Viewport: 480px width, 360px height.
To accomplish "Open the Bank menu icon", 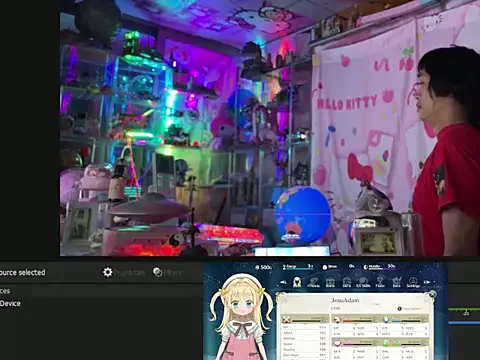I will point(330,282).
